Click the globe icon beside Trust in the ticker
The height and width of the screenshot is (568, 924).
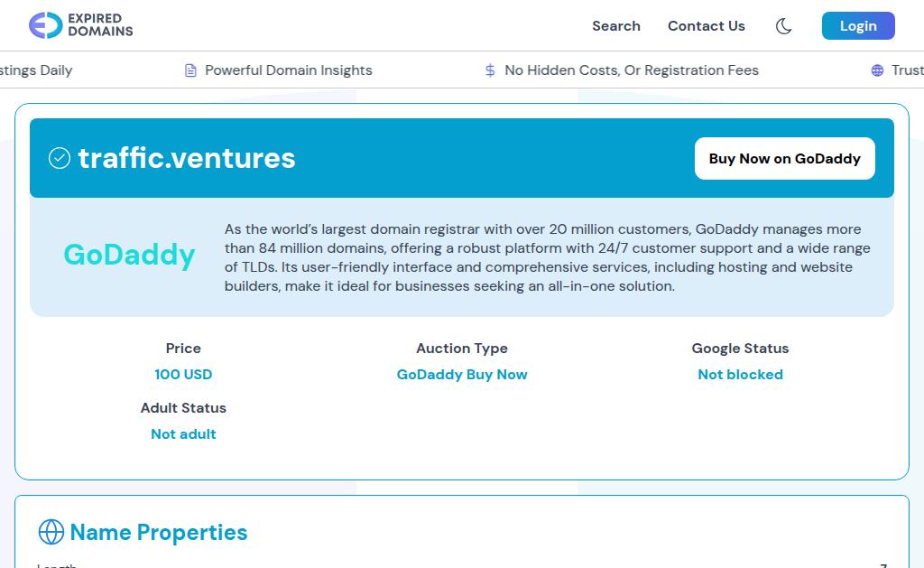point(877,70)
